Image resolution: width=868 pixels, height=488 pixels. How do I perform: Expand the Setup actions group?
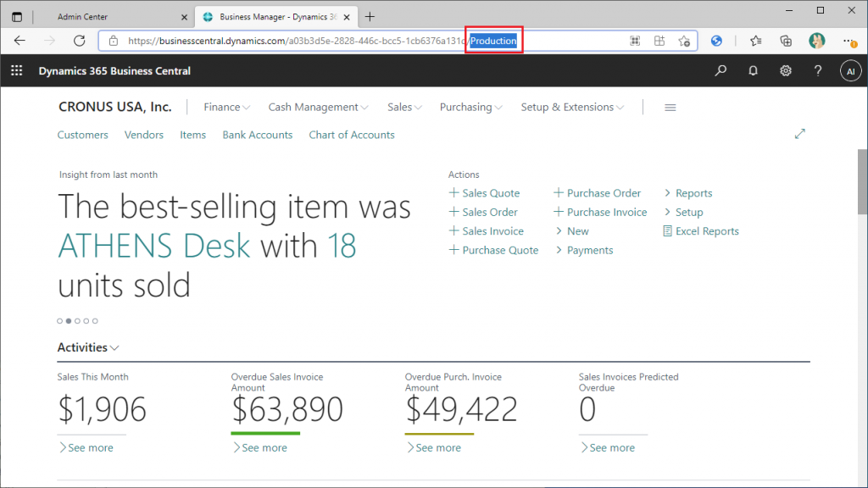click(683, 212)
